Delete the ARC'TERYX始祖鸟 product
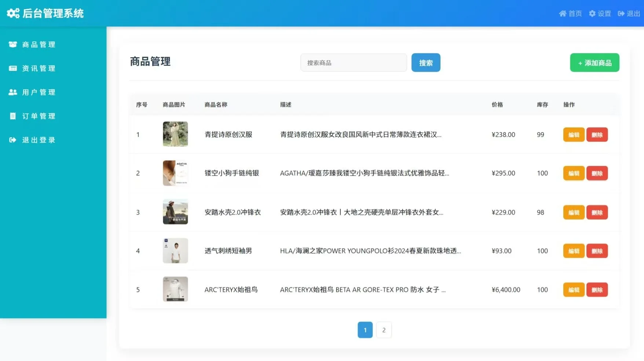This screenshot has height=361, width=644. [x=597, y=289]
